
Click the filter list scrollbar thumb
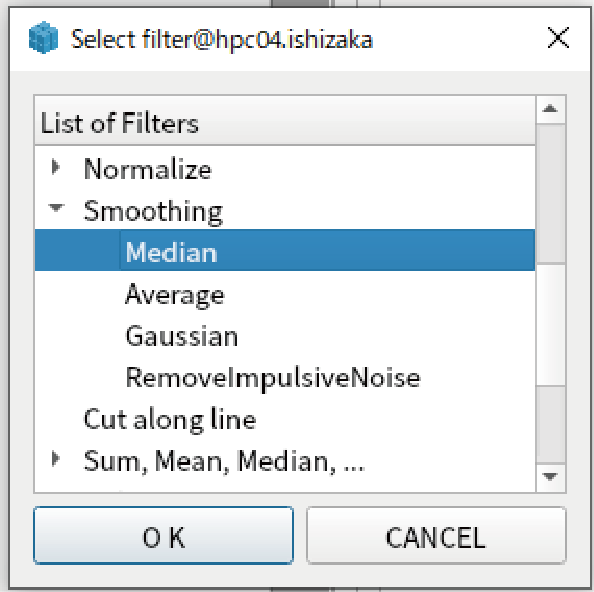551,193
